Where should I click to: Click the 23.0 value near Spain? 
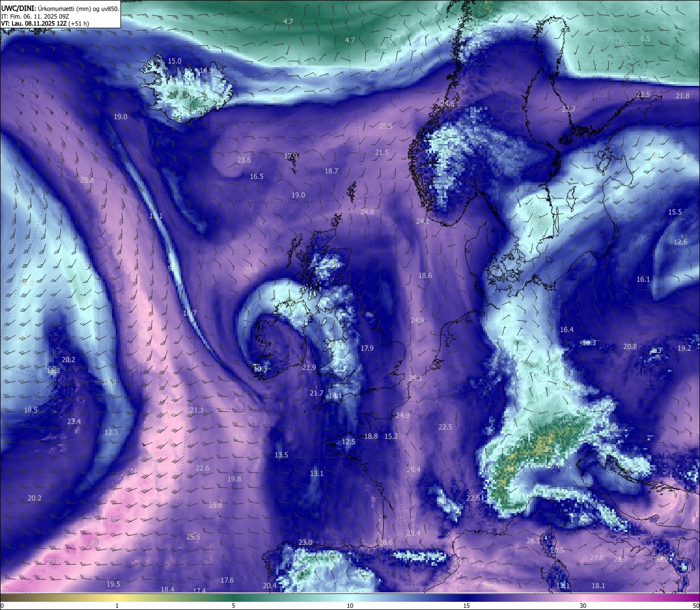pos(305,543)
